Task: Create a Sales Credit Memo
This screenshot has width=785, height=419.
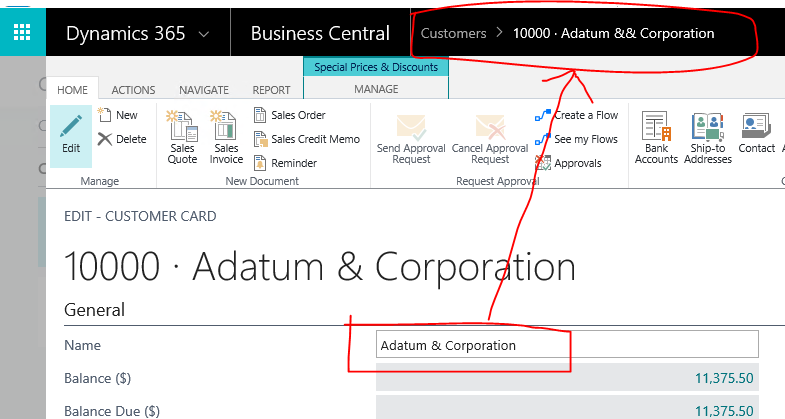Action: pos(307,139)
